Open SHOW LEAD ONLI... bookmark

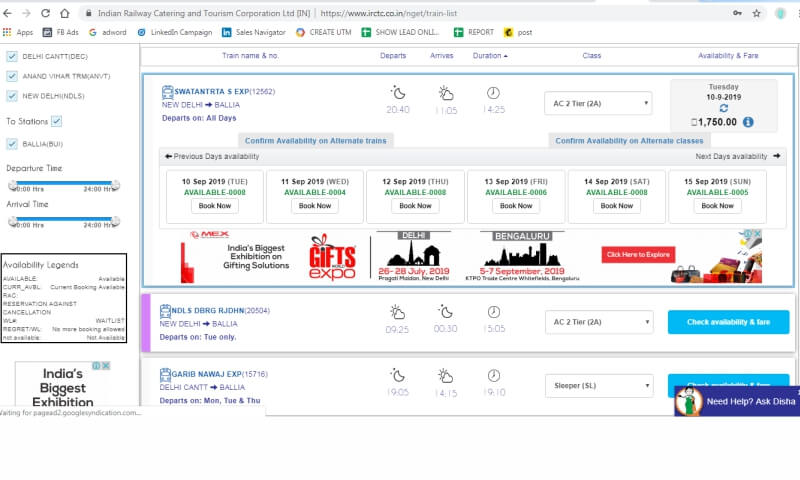pos(401,32)
